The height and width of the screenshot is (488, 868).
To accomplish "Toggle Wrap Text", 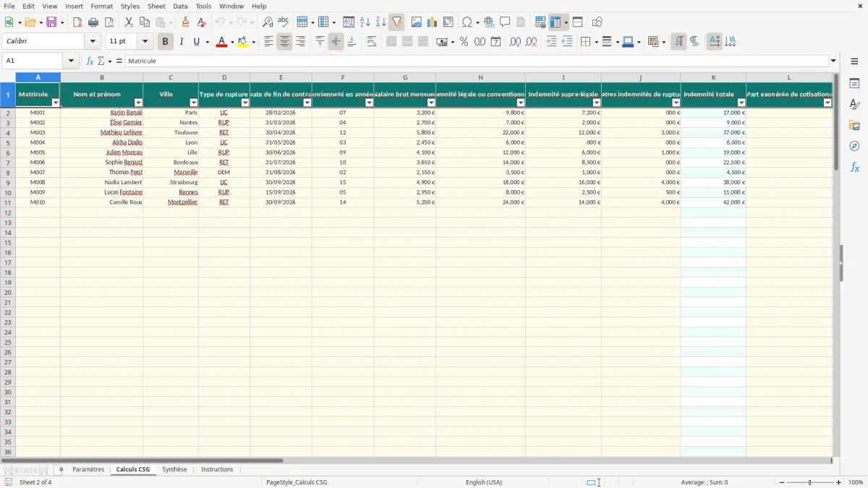I will click(x=372, y=42).
